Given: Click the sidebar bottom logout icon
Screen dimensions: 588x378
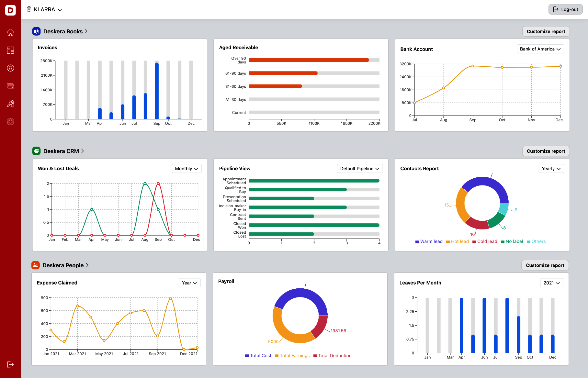Looking at the screenshot, I should (10, 364).
